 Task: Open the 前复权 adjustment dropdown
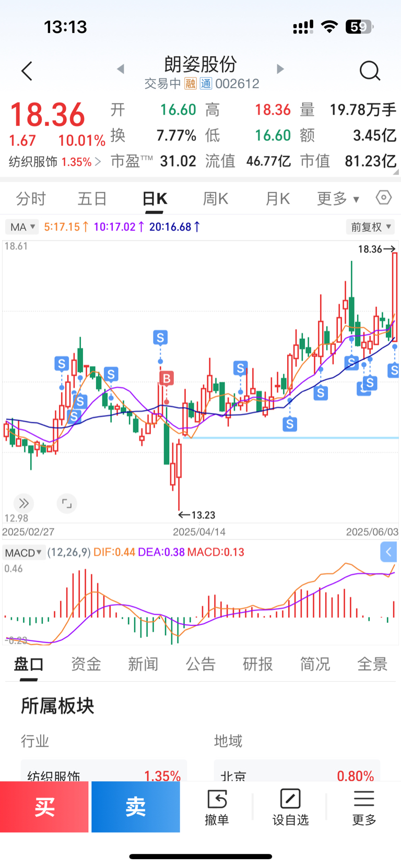click(x=370, y=227)
